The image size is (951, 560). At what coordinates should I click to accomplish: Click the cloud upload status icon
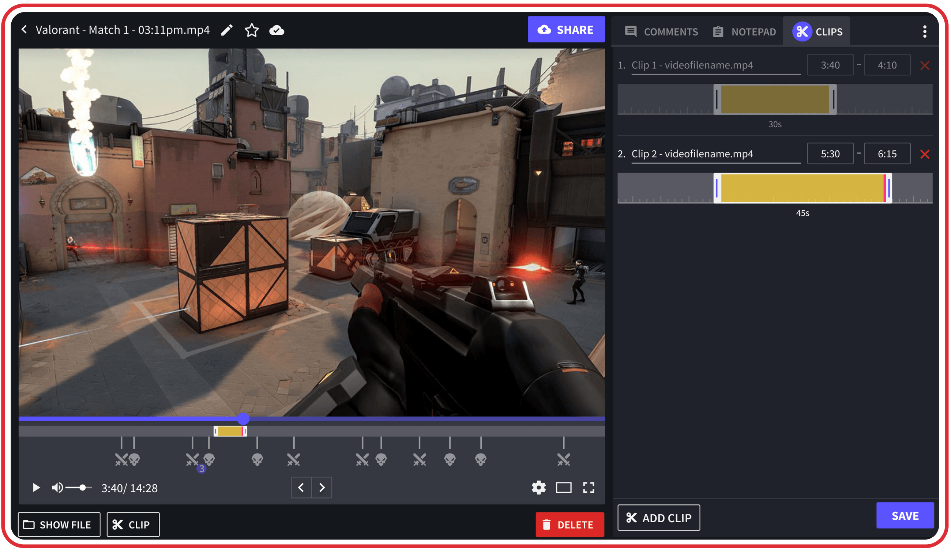[277, 30]
